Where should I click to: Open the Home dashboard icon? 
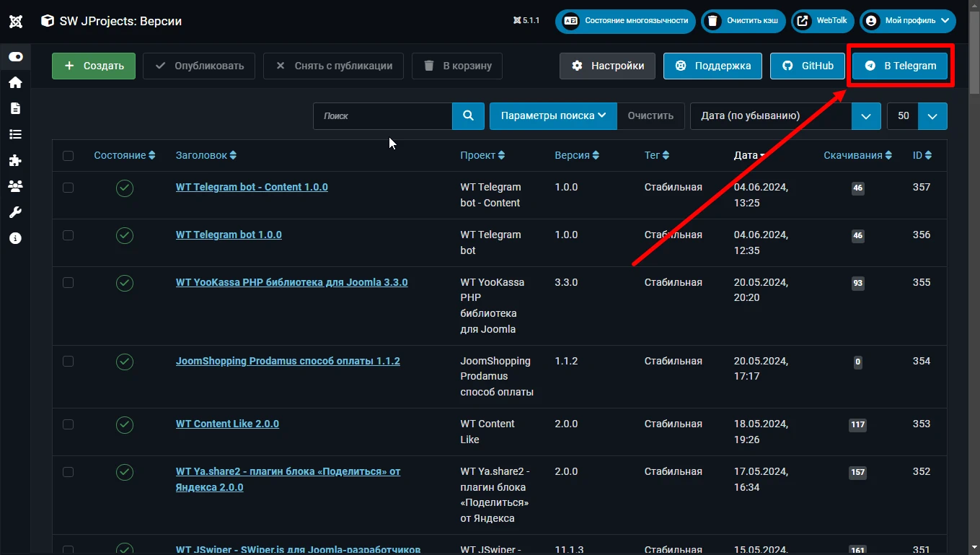[15, 82]
